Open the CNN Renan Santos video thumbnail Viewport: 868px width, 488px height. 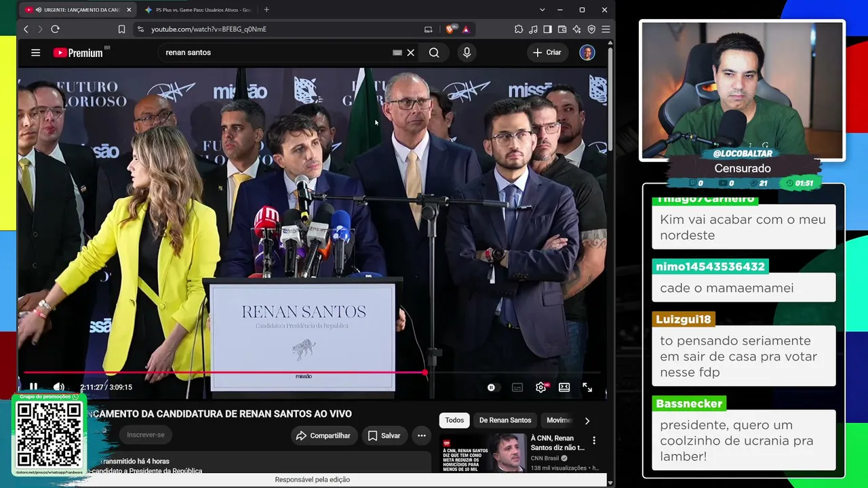(484, 453)
